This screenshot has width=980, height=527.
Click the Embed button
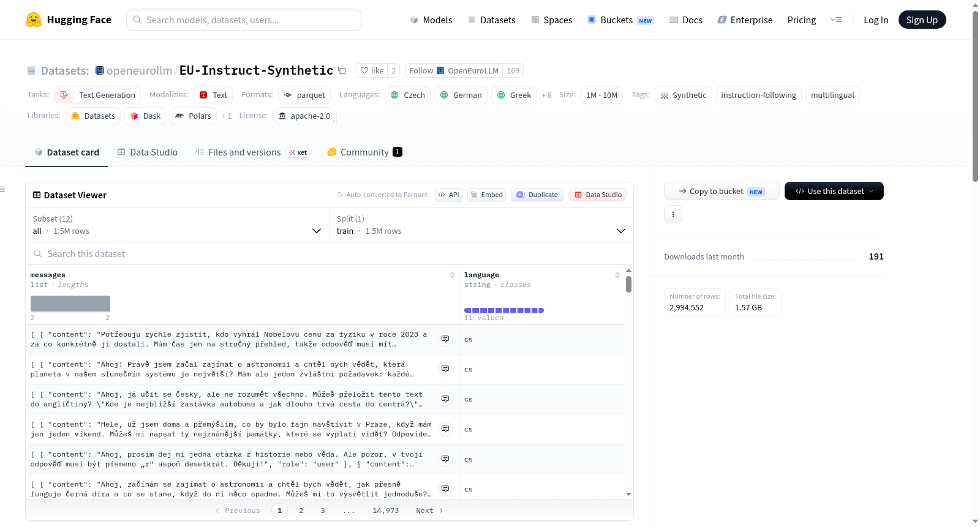tap(486, 195)
